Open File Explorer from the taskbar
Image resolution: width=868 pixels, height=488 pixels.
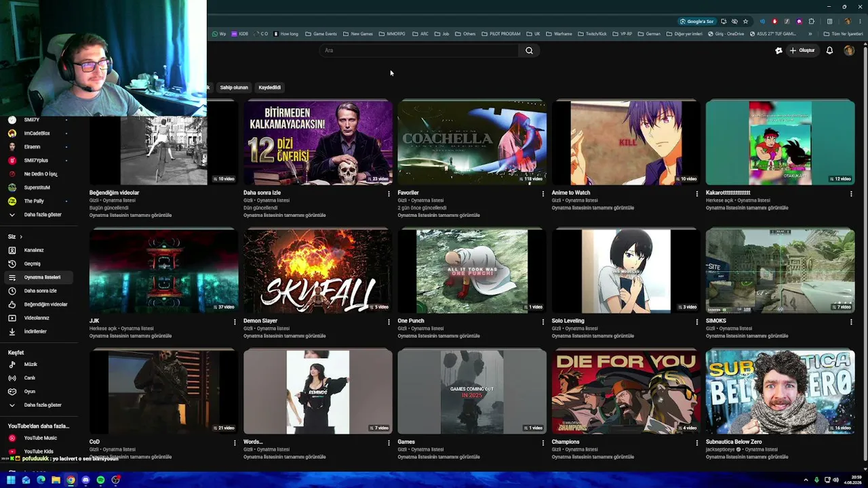pyautogui.click(x=56, y=480)
